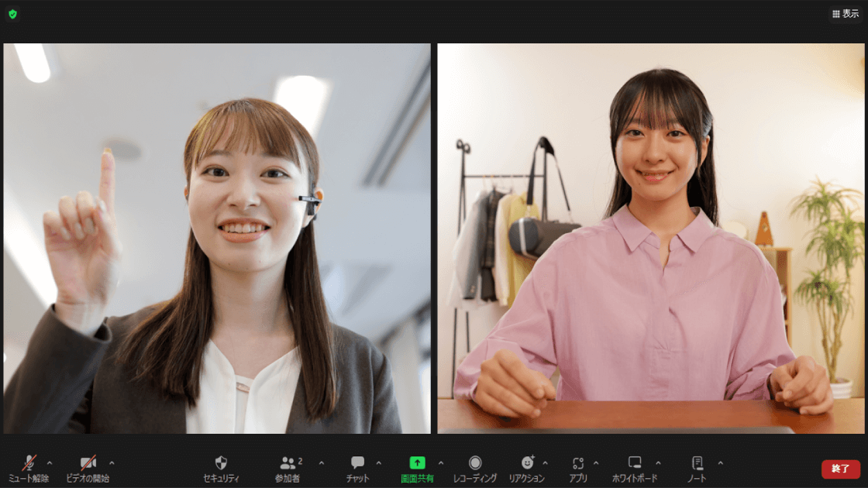Open the Whiteboard (ホワイトボード)
Viewport: 868px width, 488px height.
pyautogui.click(x=635, y=463)
